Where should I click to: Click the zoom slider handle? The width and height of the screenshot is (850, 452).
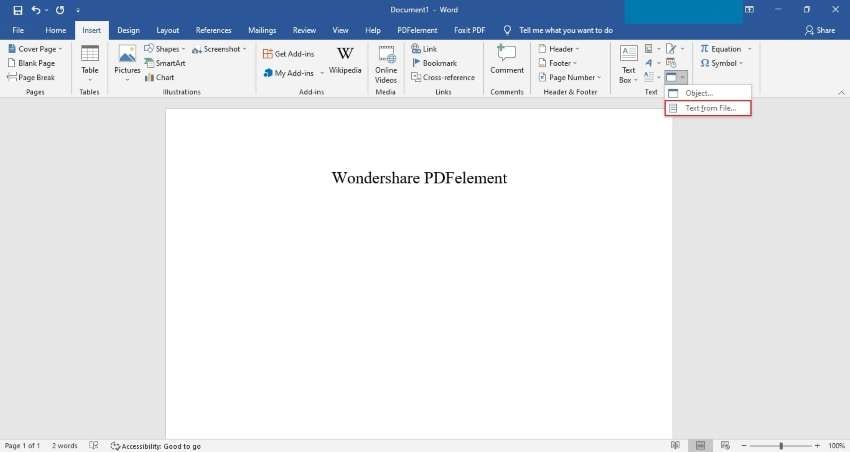pyautogui.click(x=781, y=445)
